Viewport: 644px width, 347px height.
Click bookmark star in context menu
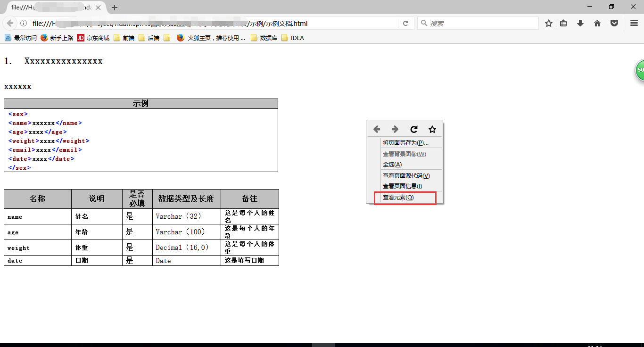click(432, 129)
